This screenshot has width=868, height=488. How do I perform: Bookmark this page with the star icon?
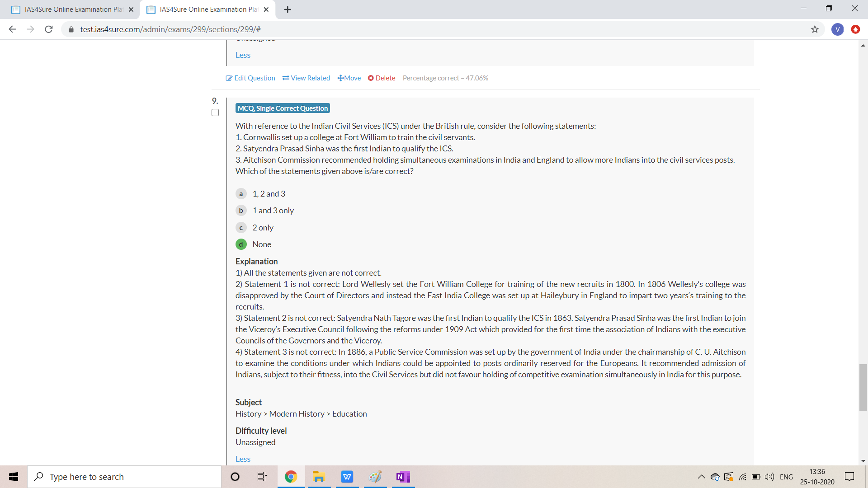(x=815, y=29)
